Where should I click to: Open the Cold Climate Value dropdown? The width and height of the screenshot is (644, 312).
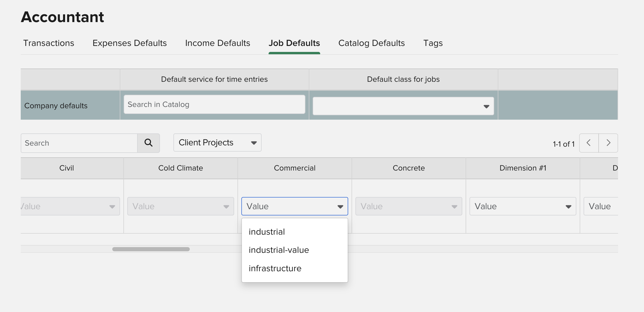[180, 206]
